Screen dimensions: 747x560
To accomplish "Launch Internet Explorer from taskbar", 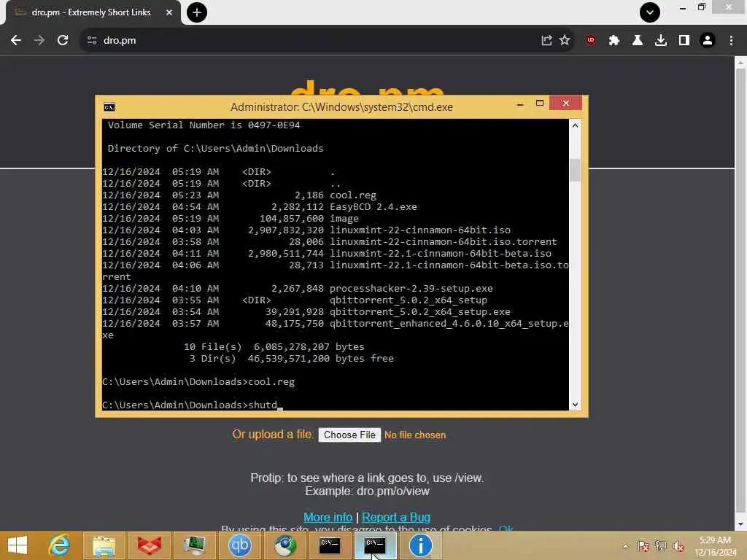I will (x=60, y=545).
